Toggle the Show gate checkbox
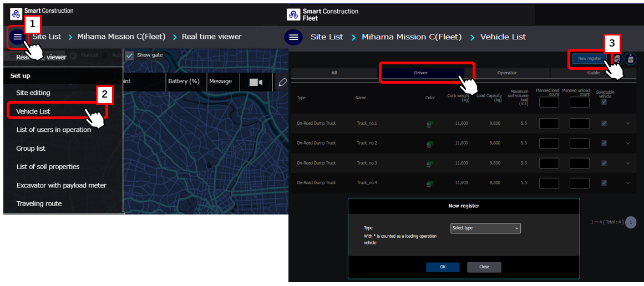 [x=129, y=55]
